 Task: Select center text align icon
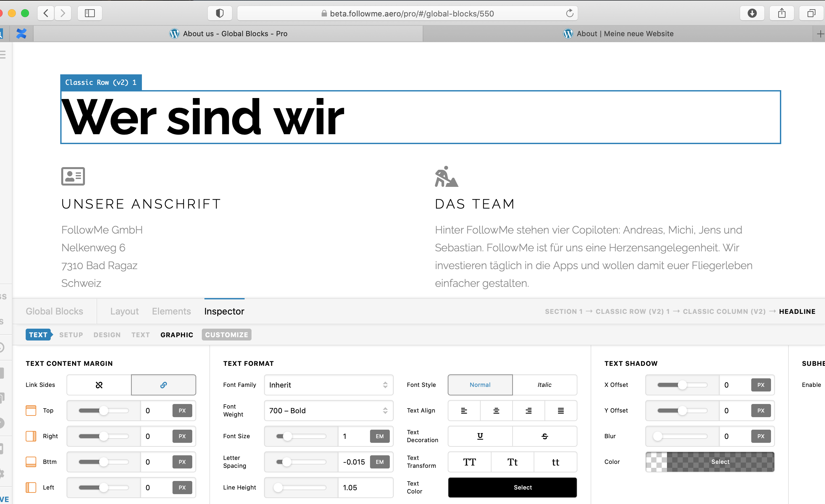[496, 411]
